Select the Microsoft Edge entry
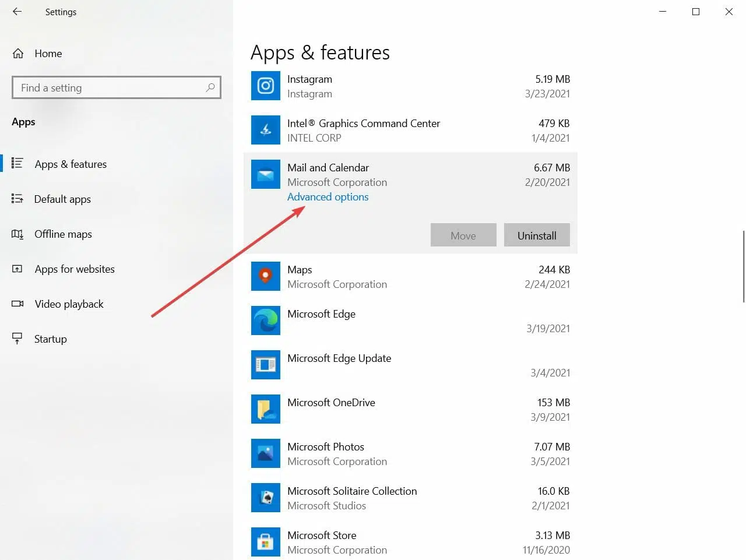The height and width of the screenshot is (560, 746). coord(410,320)
